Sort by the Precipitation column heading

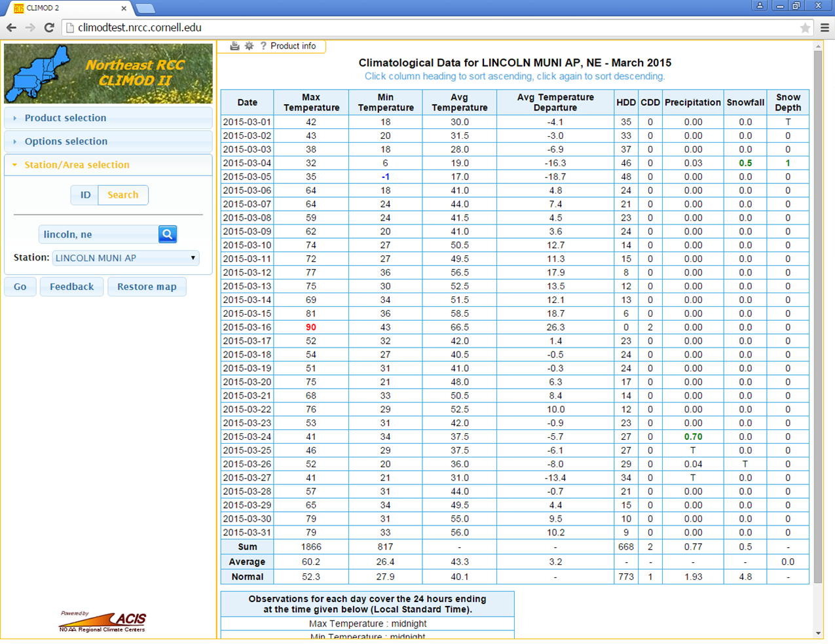[x=692, y=102]
